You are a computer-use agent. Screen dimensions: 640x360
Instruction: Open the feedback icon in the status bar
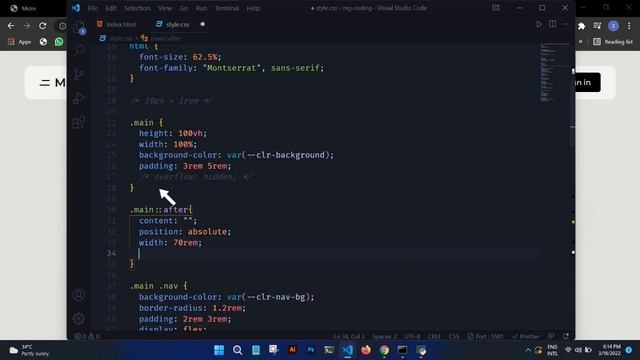pyautogui.click(x=551, y=336)
